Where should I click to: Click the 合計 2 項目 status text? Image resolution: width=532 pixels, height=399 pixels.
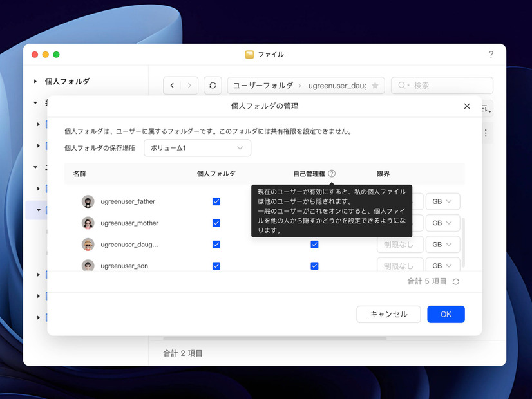pyautogui.click(x=183, y=353)
